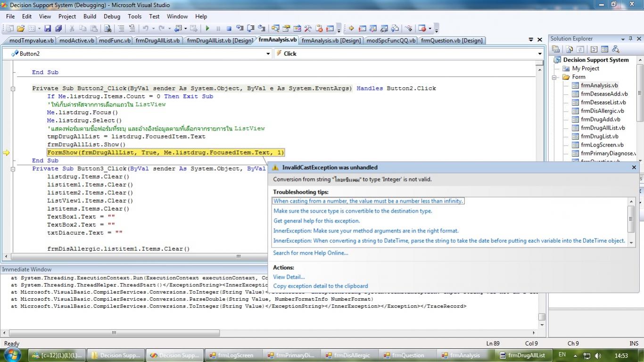Click tip about source type being convertible
This screenshot has width=644, height=362.
coord(353,211)
